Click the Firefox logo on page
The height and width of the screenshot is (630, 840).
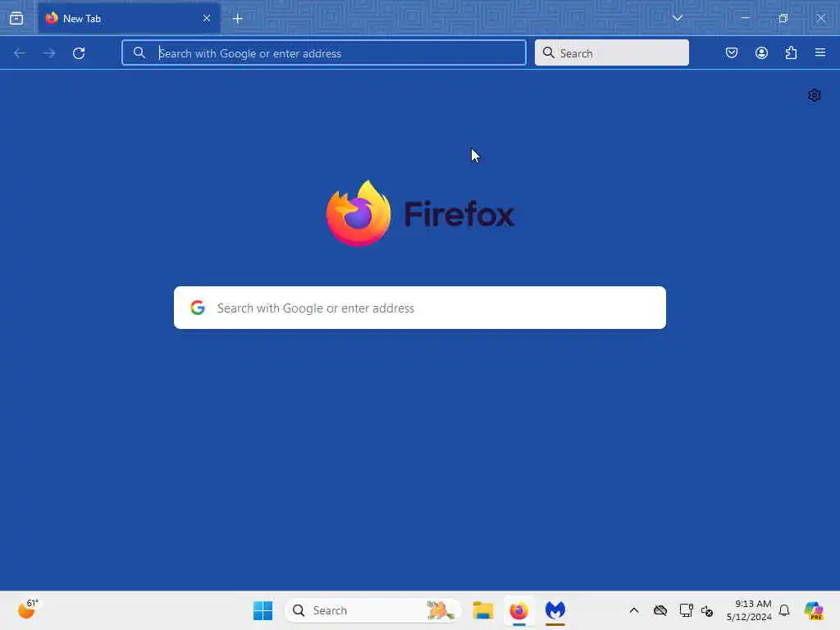[x=420, y=214]
